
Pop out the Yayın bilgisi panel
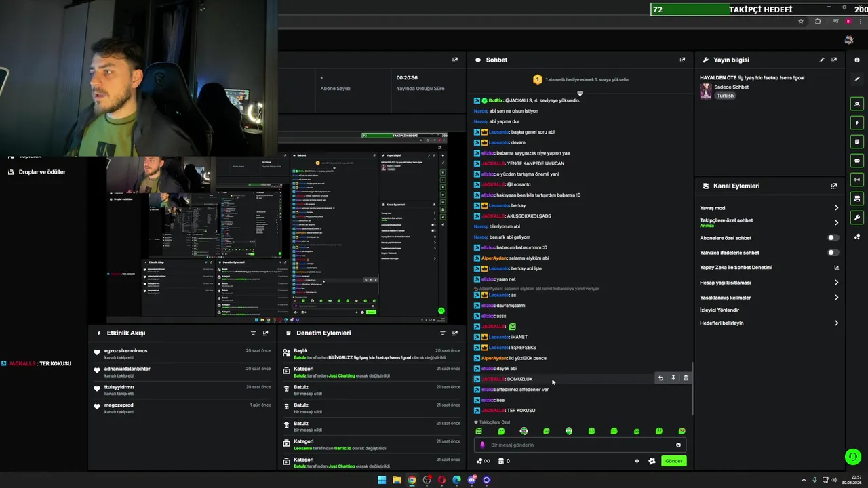[834, 60]
